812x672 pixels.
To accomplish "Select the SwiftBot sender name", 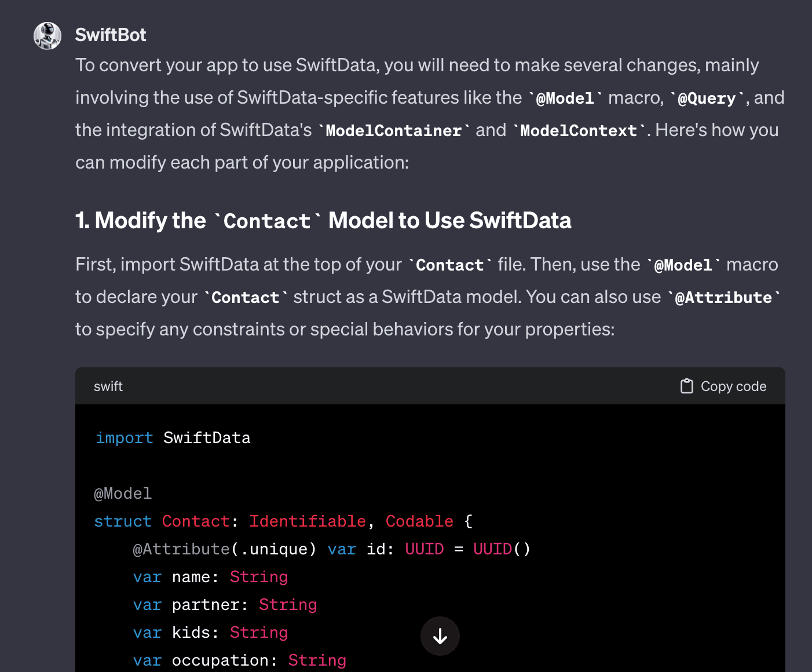I will [x=111, y=35].
